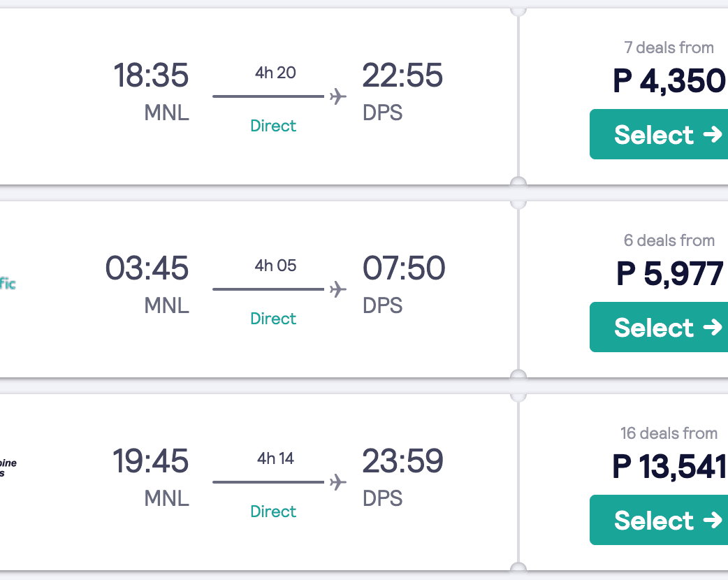This screenshot has height=580, width=728.
Task: Click the "7 deals from" text
Action: 669,48
